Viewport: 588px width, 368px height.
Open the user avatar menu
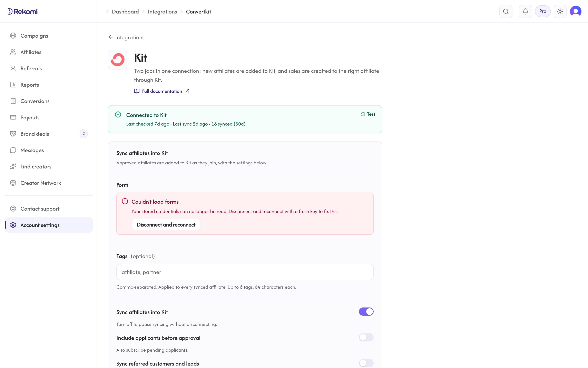576,11
